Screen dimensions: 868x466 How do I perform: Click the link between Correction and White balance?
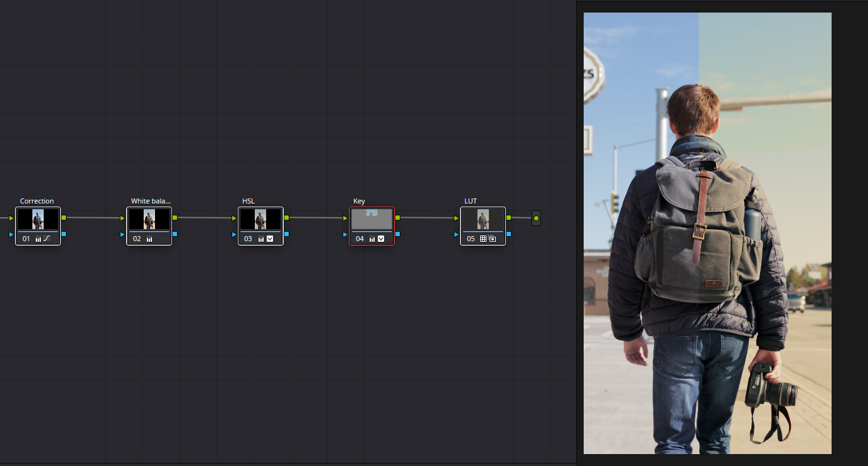(94, 218)
